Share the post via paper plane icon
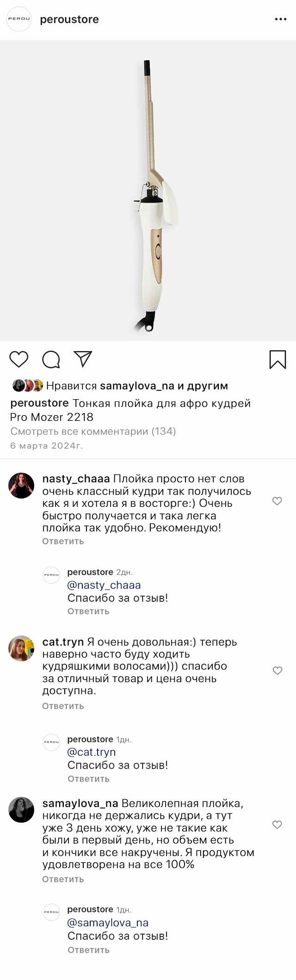 pos(83,359)
